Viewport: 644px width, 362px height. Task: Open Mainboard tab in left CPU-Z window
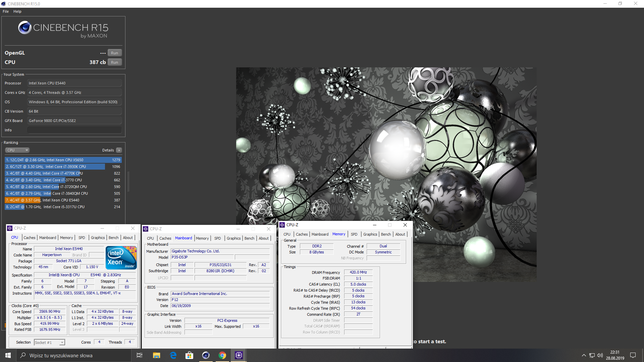48,238
